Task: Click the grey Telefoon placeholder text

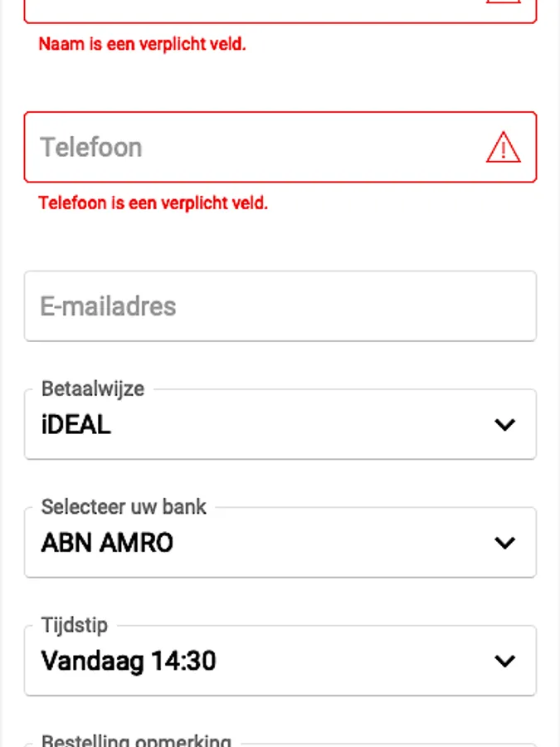Action: point(91,148)
